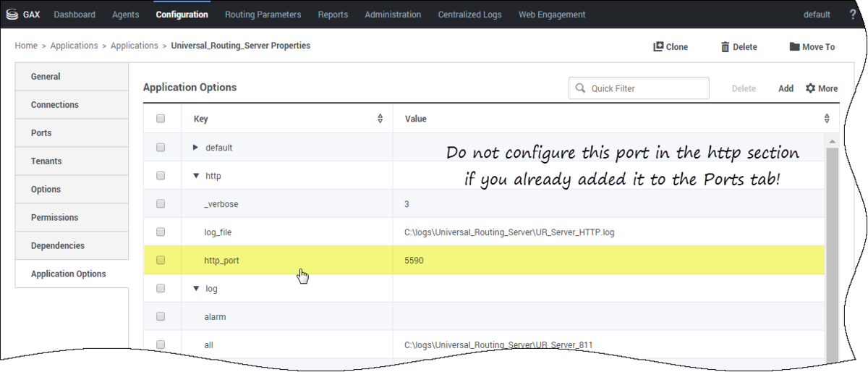Switch to the Connections tab

(72, 105)
